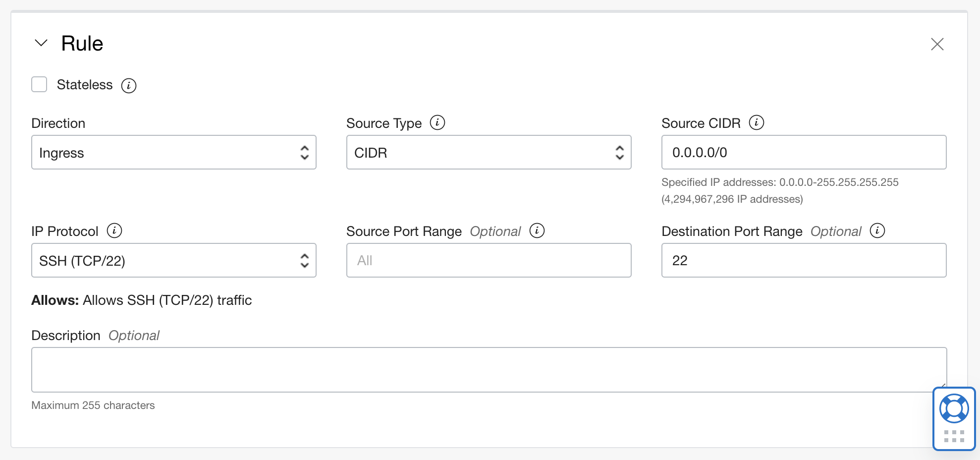Focus the Source Port Range field
Image resolution: width=980 pixels, height=460 pixels.
(489, 261)
